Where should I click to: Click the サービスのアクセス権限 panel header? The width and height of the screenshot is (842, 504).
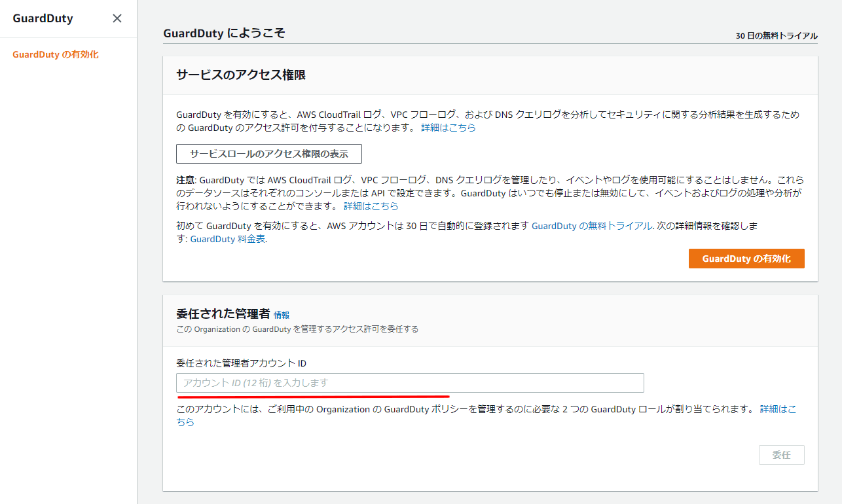(241, 75)
